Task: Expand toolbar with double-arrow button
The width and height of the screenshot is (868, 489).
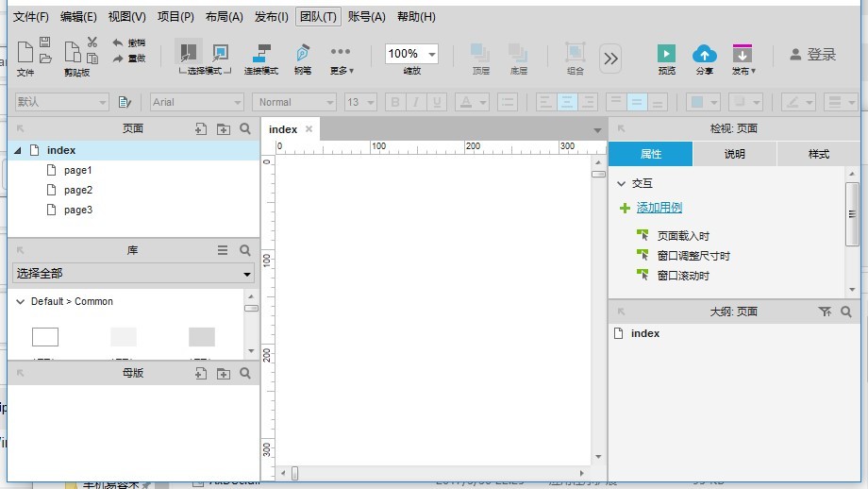Action: pos(610,59)
